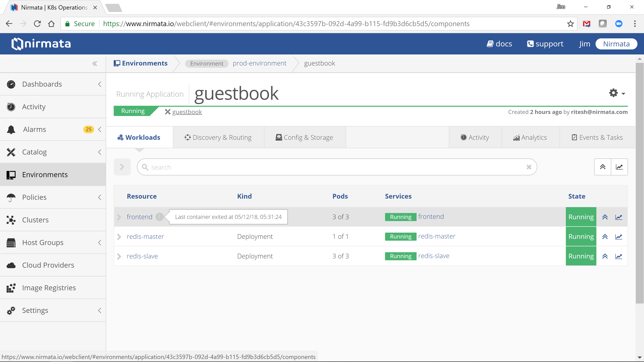
Task: Click the browser reload button
Action: [37, 24]
